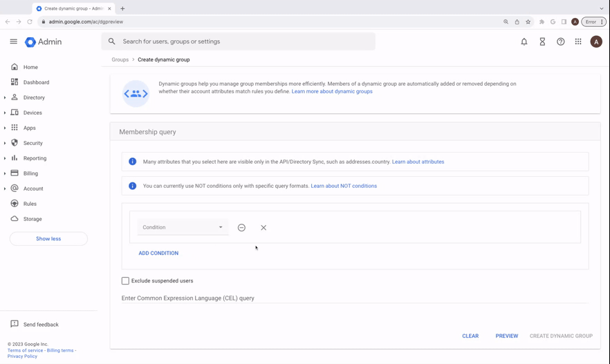The image size is (610, 364).
Task: Open the Google apps grid
Action: (x=578, y=41)
